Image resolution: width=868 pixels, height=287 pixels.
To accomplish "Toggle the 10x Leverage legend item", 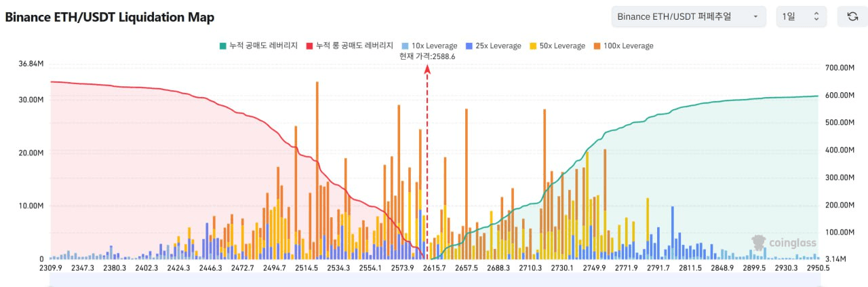I will coord(429,45).
